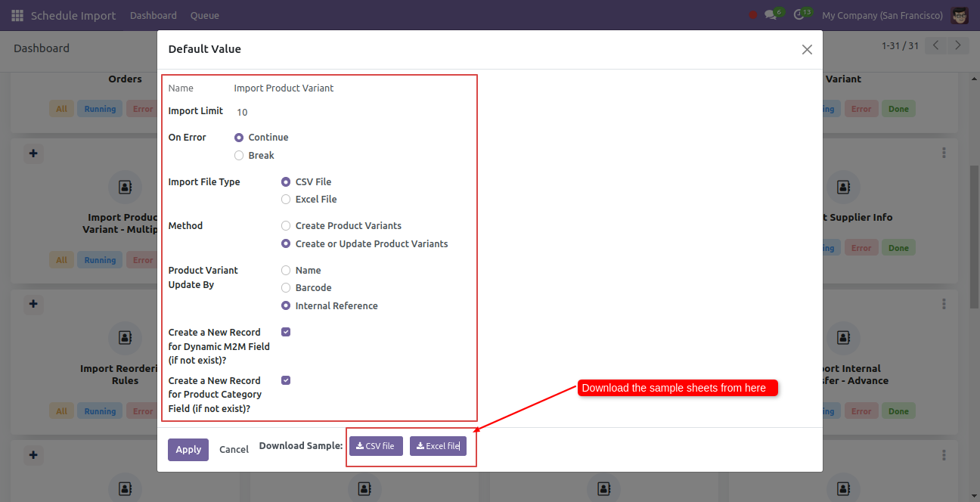980x502 pixels.
Task: Click the red recording status dot
Action: pos(753,15)
